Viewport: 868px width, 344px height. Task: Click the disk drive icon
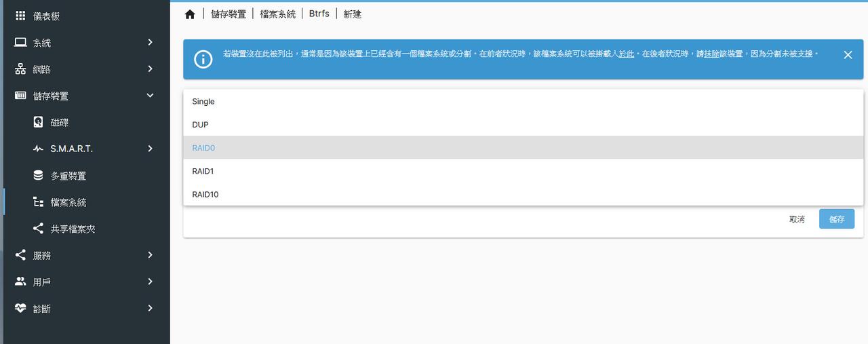[38, 122]
